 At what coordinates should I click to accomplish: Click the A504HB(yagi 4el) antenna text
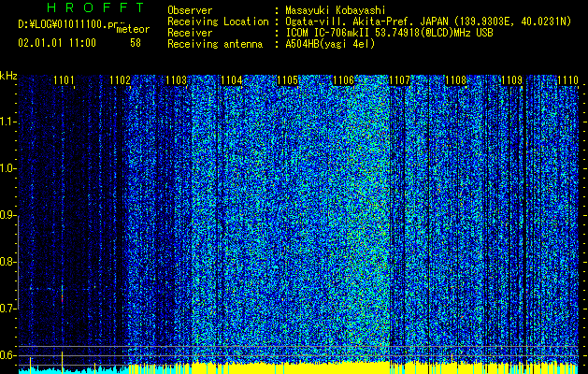[x=330, y=44]
